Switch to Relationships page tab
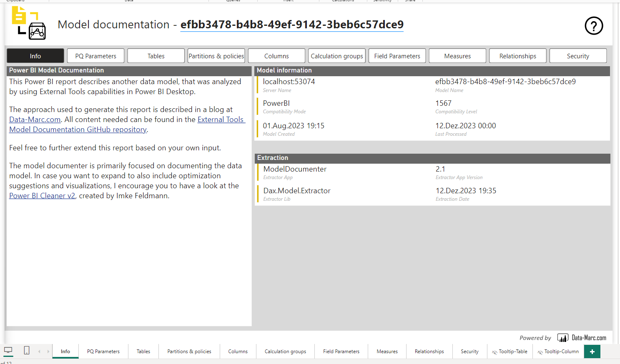This screenshot has width=620, height=364. pos(429,352)
